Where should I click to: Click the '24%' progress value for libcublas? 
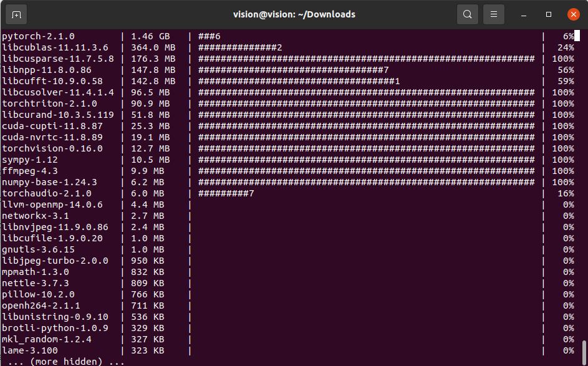point(566,47)
